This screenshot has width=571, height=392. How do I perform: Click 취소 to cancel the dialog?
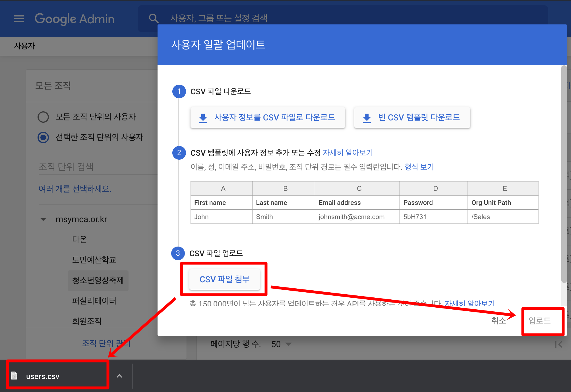point(498,320)
